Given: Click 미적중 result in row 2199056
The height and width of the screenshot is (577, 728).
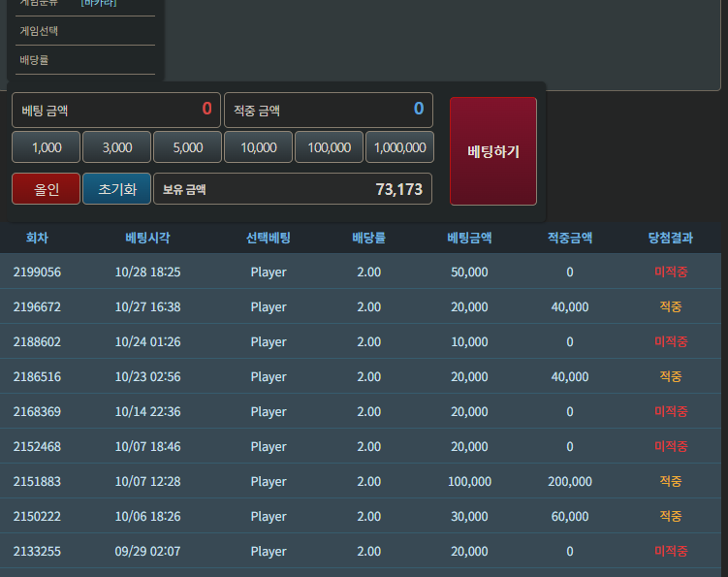Looking at the screenshot, I should pyautogui.click(x=671, y=272).
